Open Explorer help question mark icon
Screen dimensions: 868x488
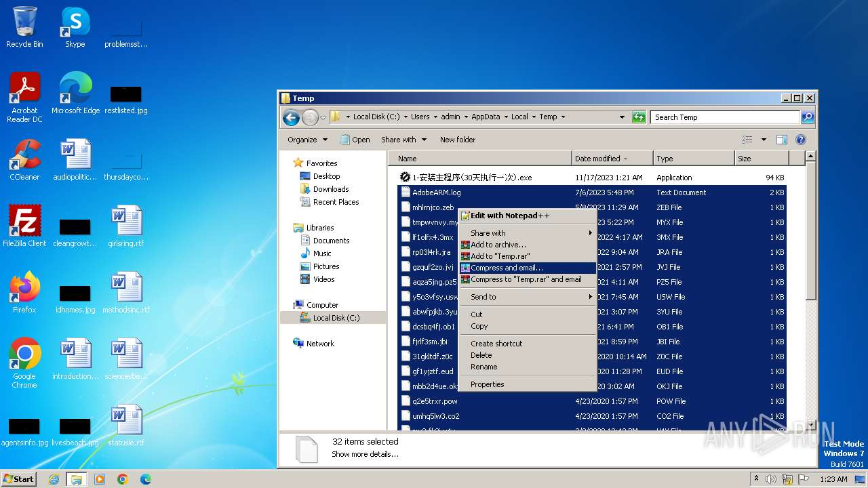[x=800, y=140]
